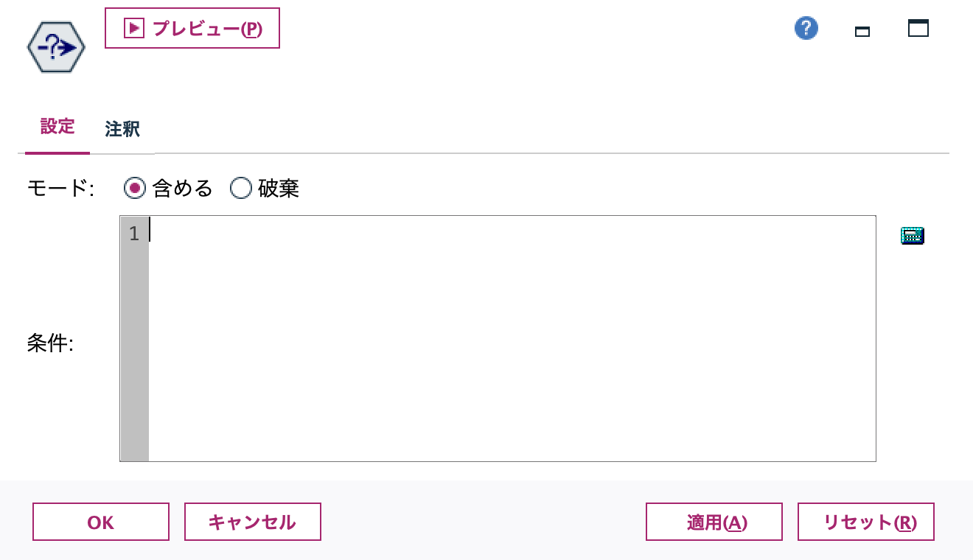Confirm settings with the OK button
Viewport: 973px width, 560px height.
(x=100, y=522)
